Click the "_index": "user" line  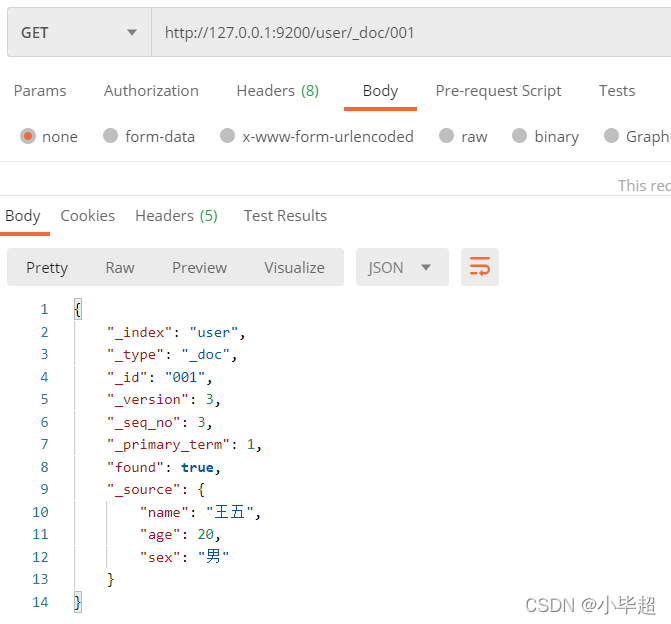[176, 332]
